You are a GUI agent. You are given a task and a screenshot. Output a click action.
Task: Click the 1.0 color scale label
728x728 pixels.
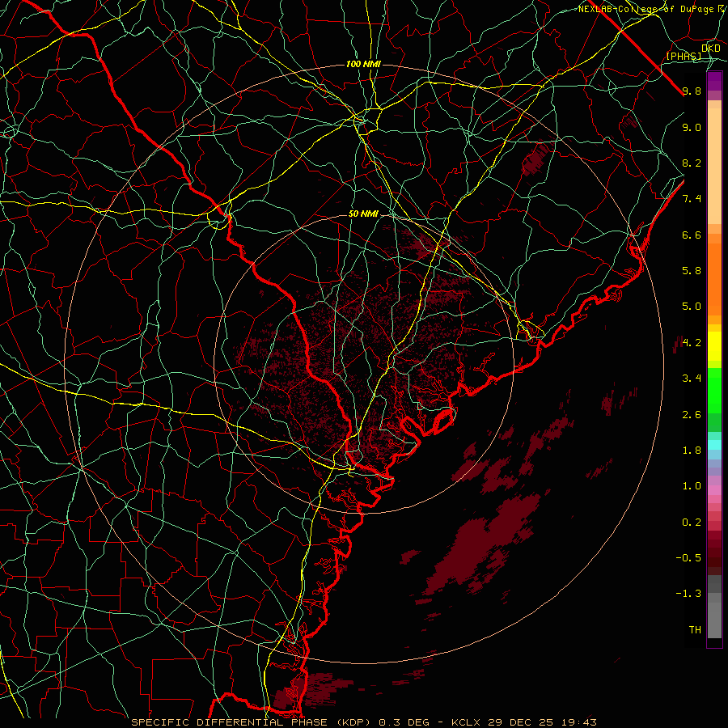(692, 486)
